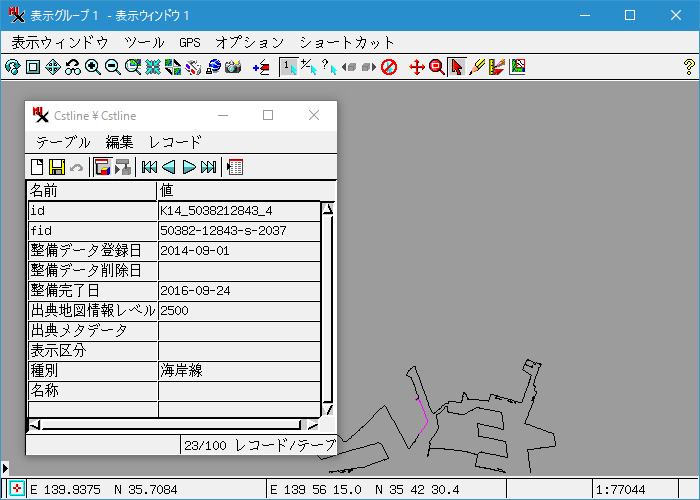Click the camera snapshot icon
The width and height of the screenshot is (700, 500).
coord(233,67)
